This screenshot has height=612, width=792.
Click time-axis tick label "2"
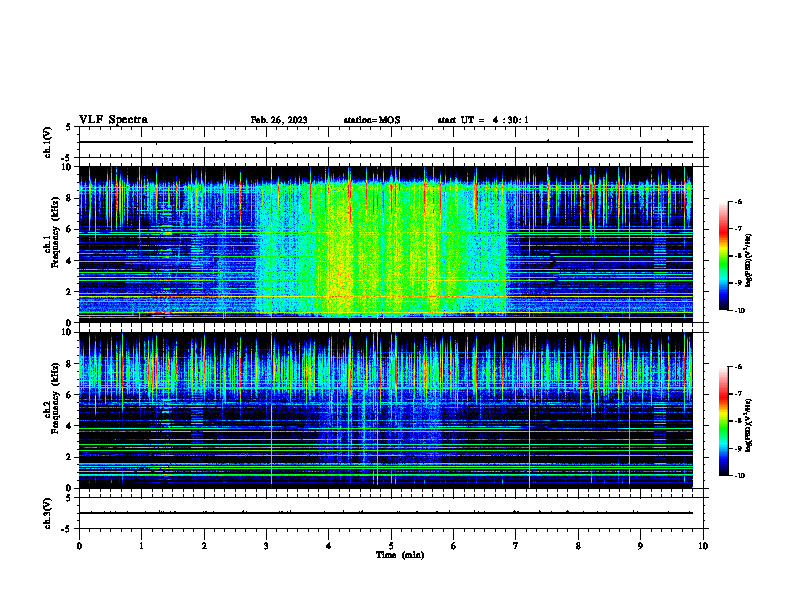coord(204,546)
